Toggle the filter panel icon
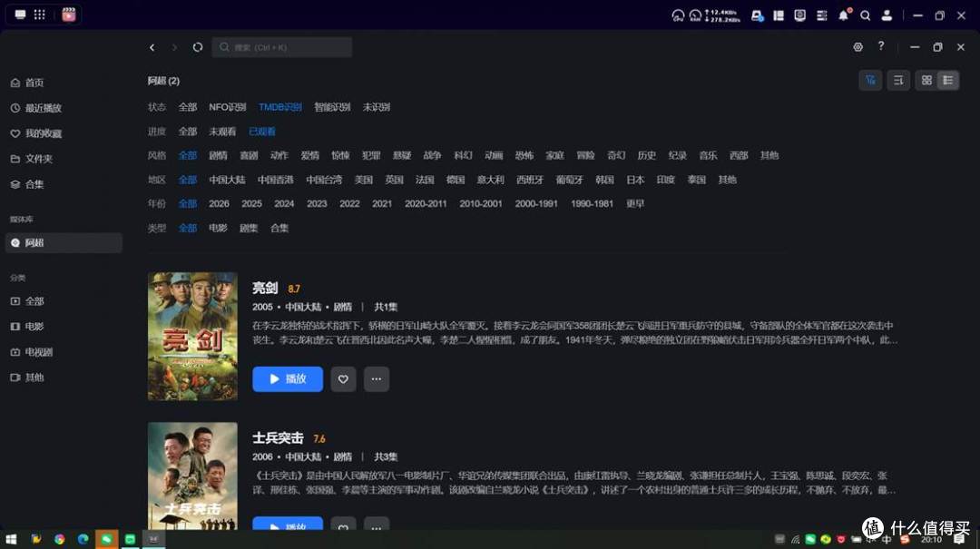The width and height of the screenshot is (980, 549). 870,80
